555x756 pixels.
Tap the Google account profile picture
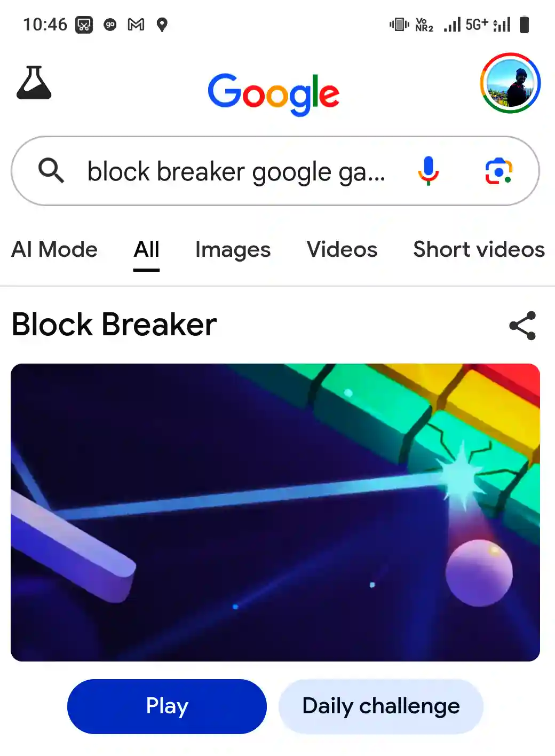(510, 83)
